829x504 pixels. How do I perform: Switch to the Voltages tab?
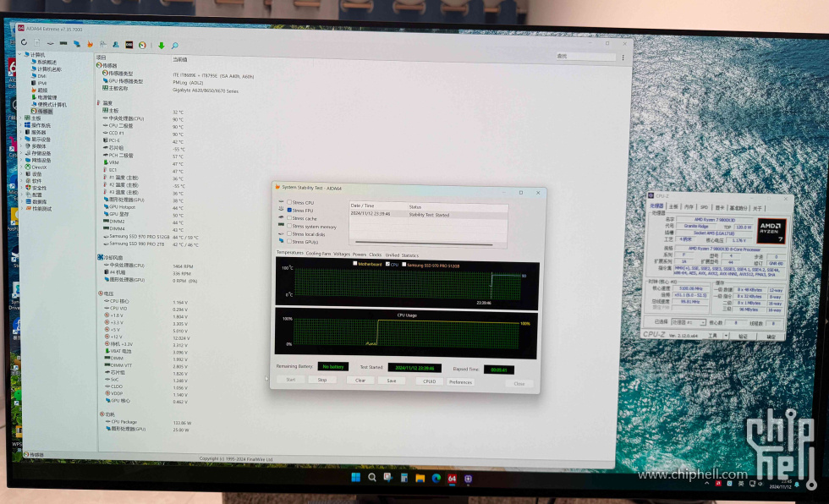pyautogui.click(x=342, y=254)
